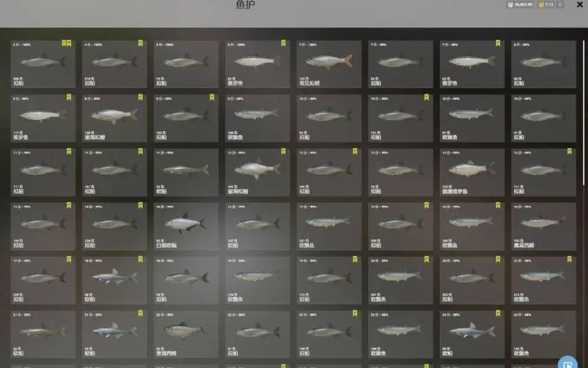Click the gold coin icon in top bar
Viewport: 588px width, 368px height.
point(541,5)
